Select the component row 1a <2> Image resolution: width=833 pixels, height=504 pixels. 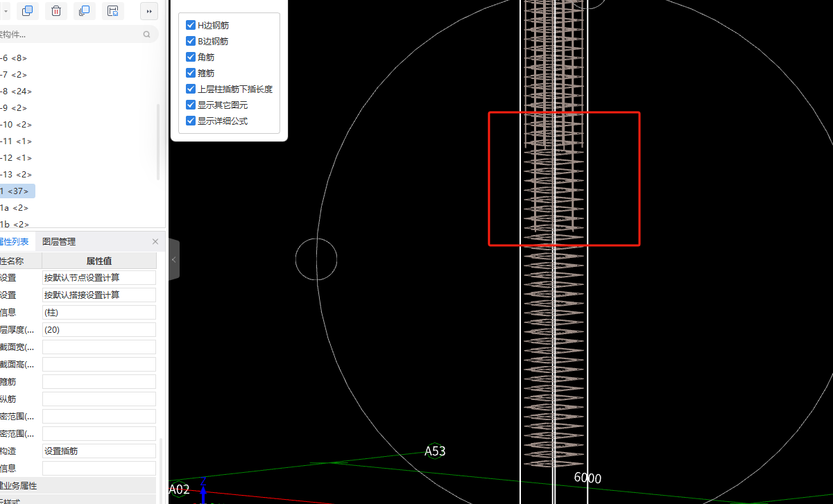tap(15, 208)
